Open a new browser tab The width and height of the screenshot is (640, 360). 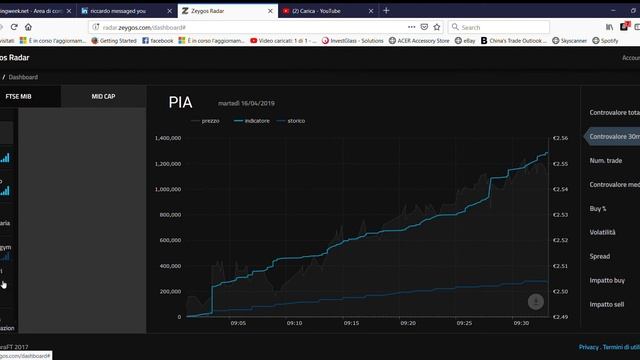(386, 11)
